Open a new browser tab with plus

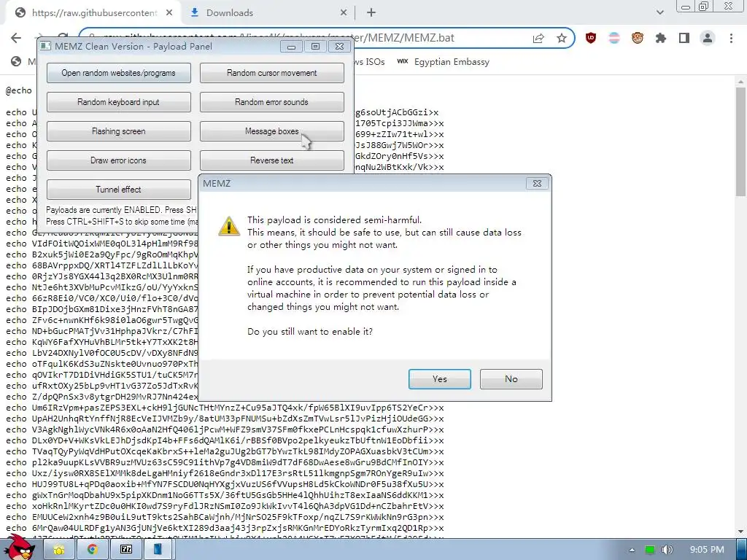(371, 13)
